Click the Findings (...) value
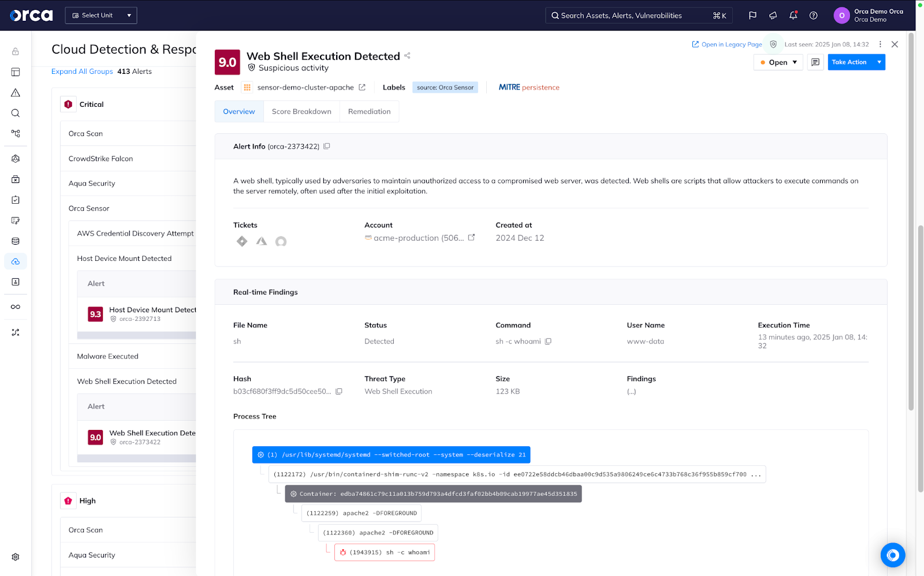Image resolution: width=924 pixels, height=576 pixels. [631, 391]
